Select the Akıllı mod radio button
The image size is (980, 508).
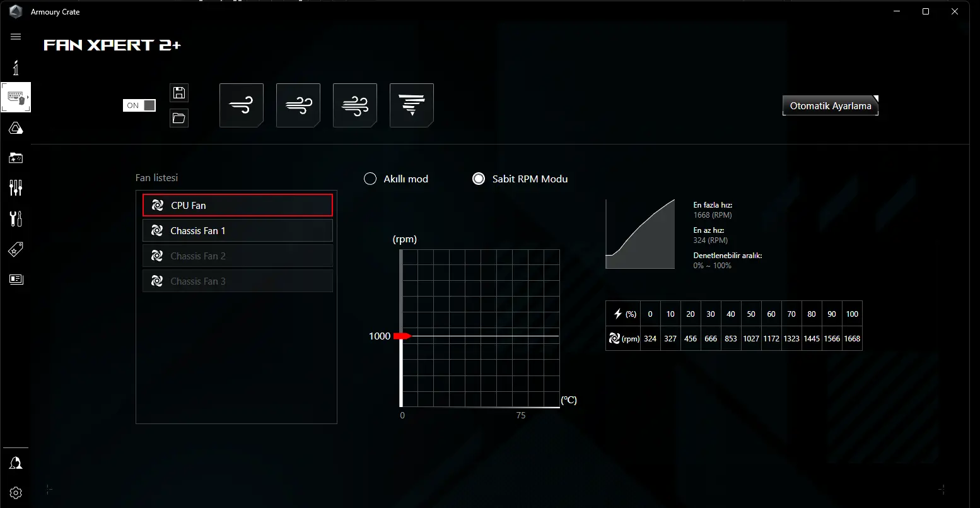[x=370, y=179]
